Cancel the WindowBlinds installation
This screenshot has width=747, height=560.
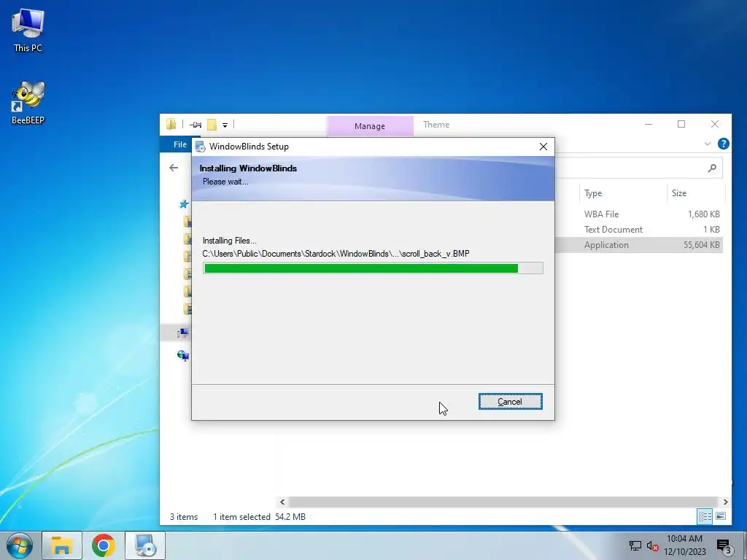click(510, 402)
